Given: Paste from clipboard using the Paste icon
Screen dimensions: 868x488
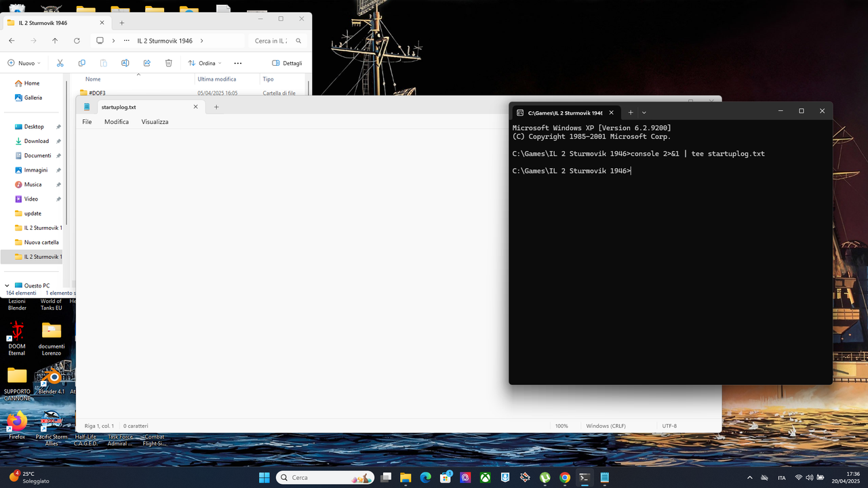Looking at the screenshot, I should pos(103,62).
